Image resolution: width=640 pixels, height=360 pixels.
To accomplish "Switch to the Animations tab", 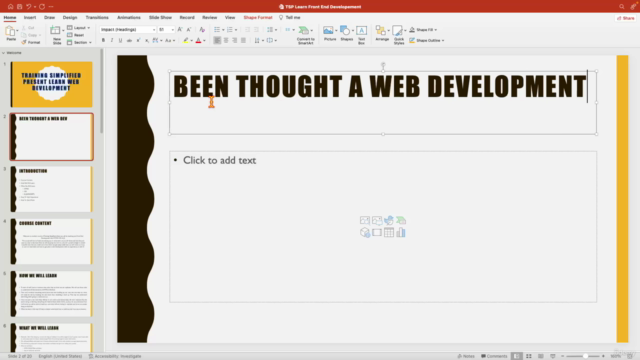I will click(129, 18).
